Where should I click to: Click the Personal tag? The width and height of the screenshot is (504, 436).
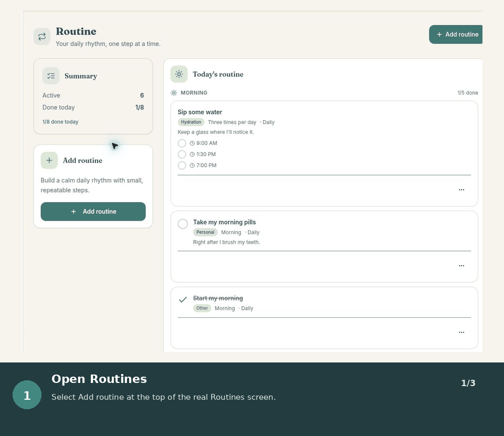pyautogui.click(x=205, y=232)
